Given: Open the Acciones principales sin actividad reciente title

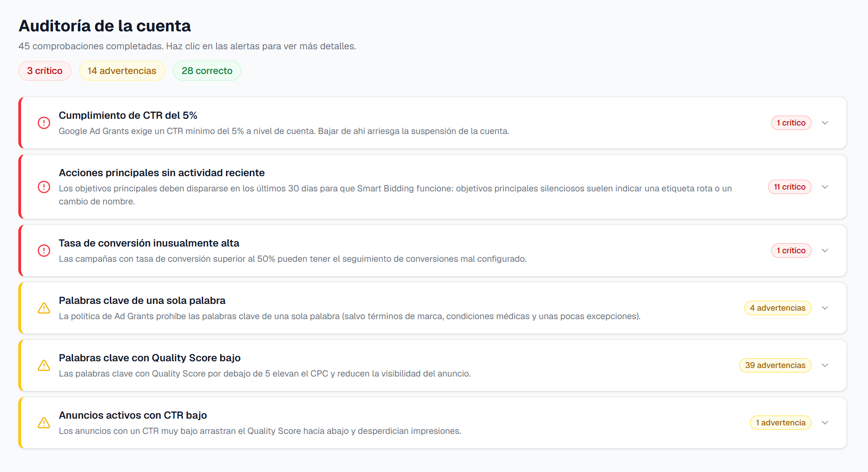Looking at the screenshot, I should [162, 173].
